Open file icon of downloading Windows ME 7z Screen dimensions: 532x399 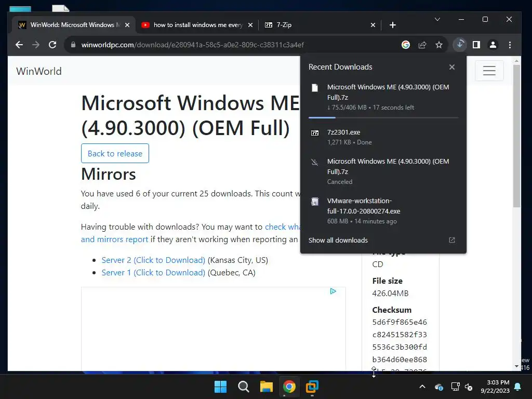point(315,88)
